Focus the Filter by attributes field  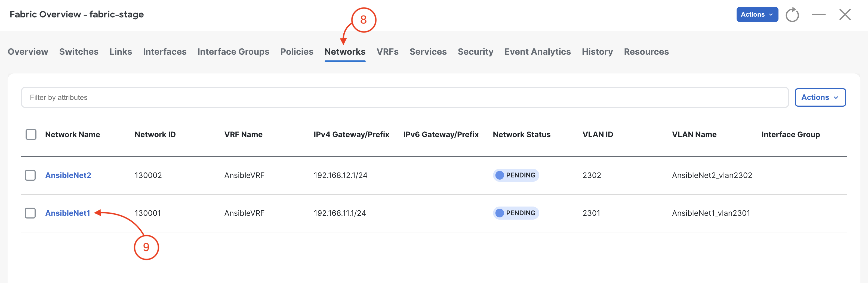[405, 97]
